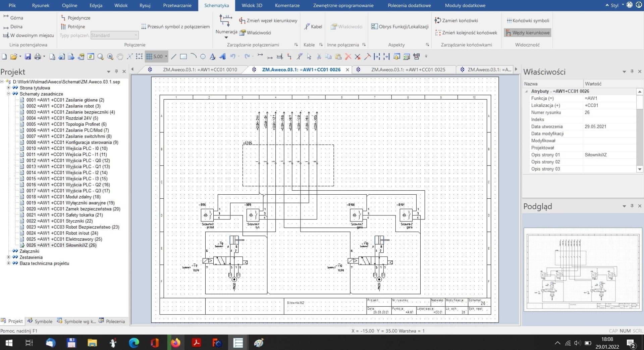This screenshot has height=350, width=644.
Task: Select the arc drawing tool
Action: point(193,57)
